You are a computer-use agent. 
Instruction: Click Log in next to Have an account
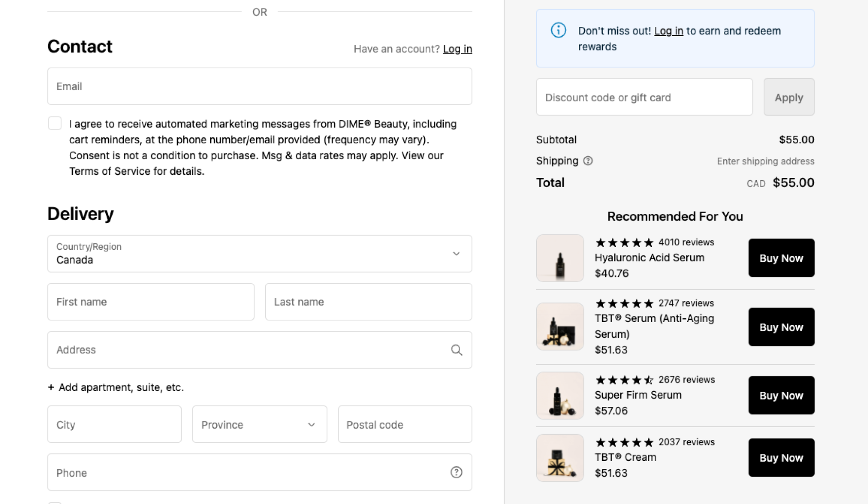click(457, 49)
